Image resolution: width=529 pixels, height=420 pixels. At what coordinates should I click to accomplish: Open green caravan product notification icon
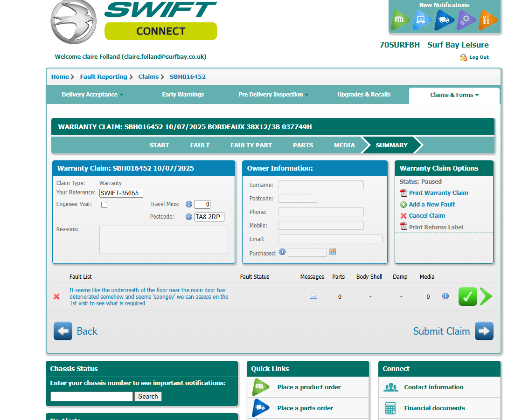[400, 20]
